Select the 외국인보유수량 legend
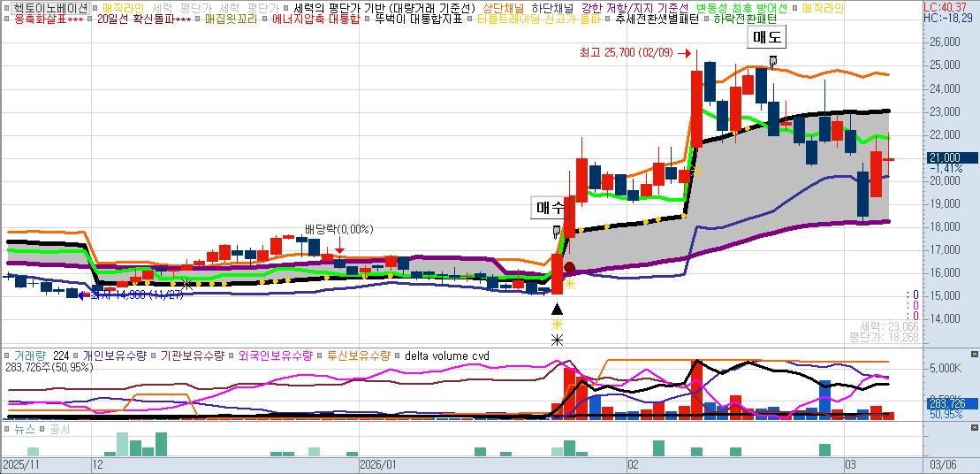Image resolution: width=980 pixels, height=474 pixels. point(275,356)
